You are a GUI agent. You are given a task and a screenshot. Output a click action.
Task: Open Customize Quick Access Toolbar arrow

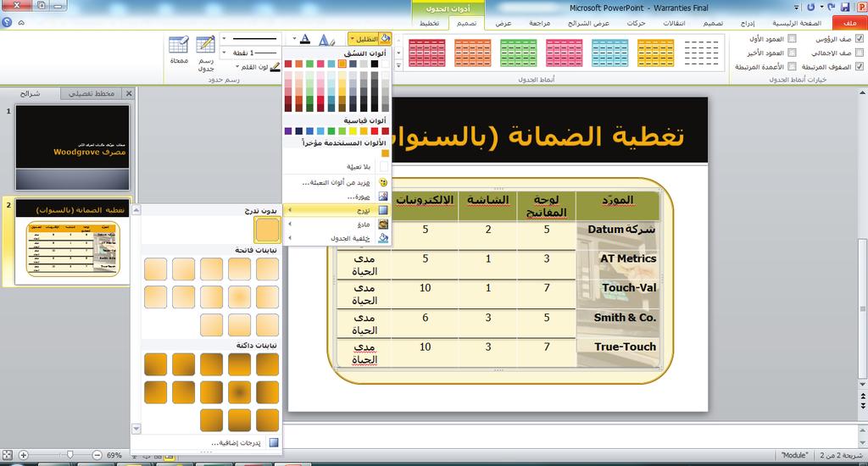[797, 8]
